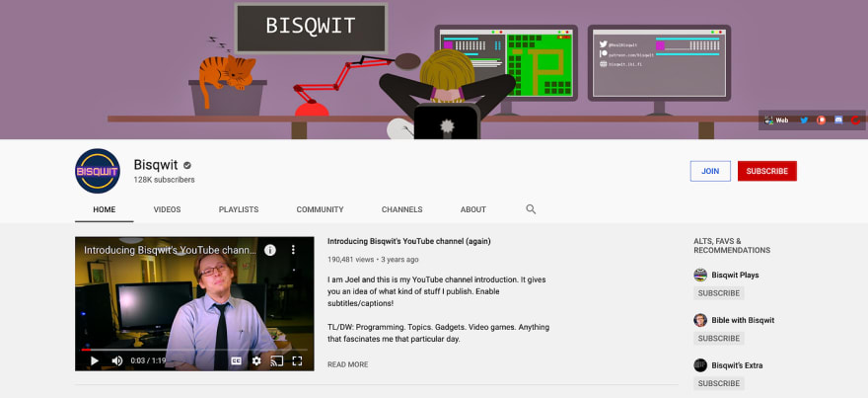Click the Bible with Bisqwit avatar icon
This screenshot has height=398, width=868.
tap(700, 320)
